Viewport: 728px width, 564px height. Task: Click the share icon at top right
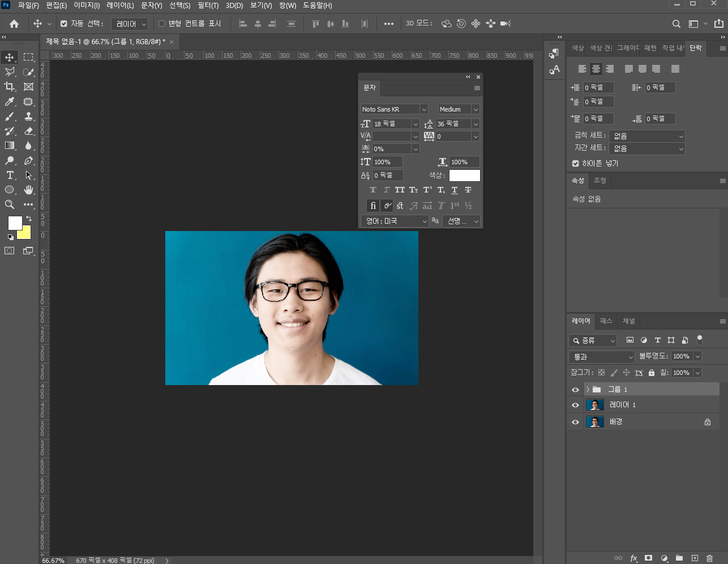(x=719, y=24)
